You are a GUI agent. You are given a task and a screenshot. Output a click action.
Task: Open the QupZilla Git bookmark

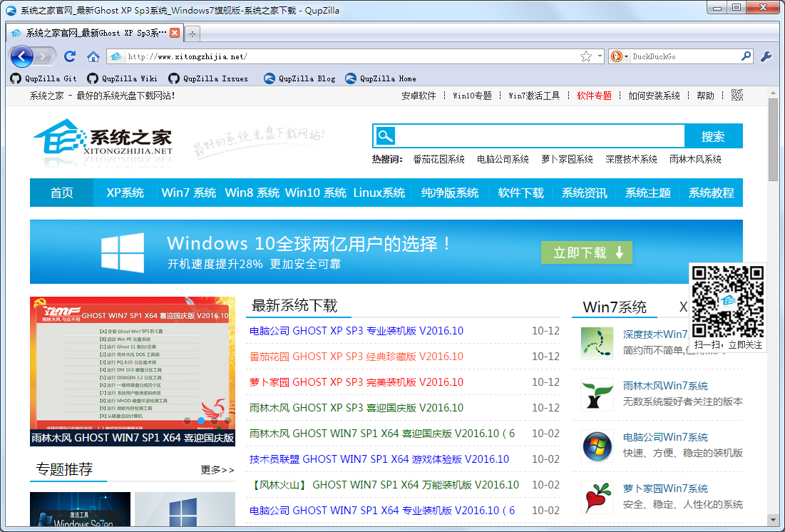coord(43,78)
